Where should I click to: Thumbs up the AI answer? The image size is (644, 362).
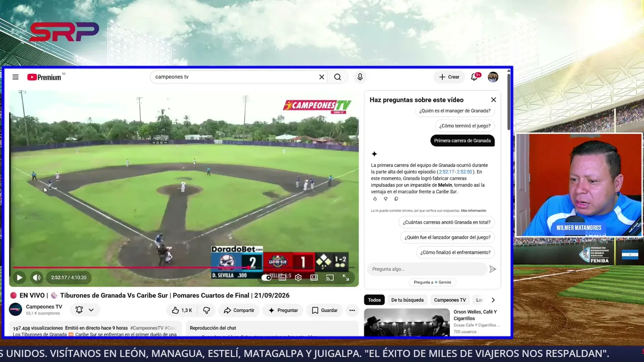point(375,199)
